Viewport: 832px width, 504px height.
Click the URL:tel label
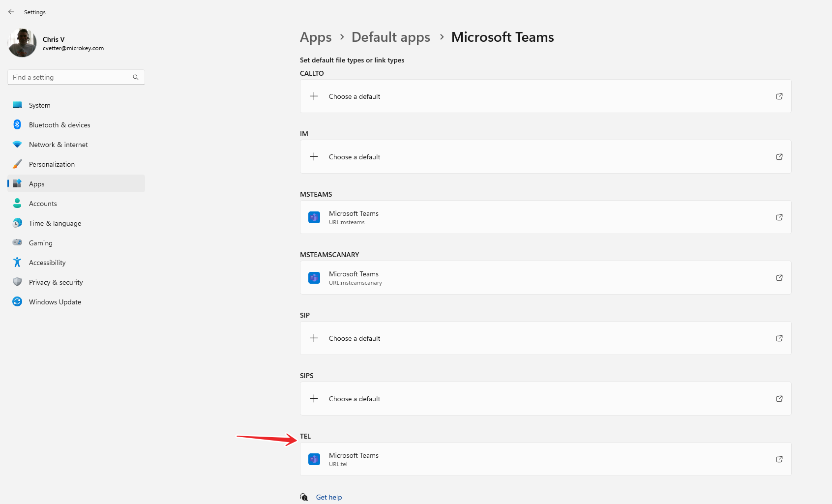[338, 464]
